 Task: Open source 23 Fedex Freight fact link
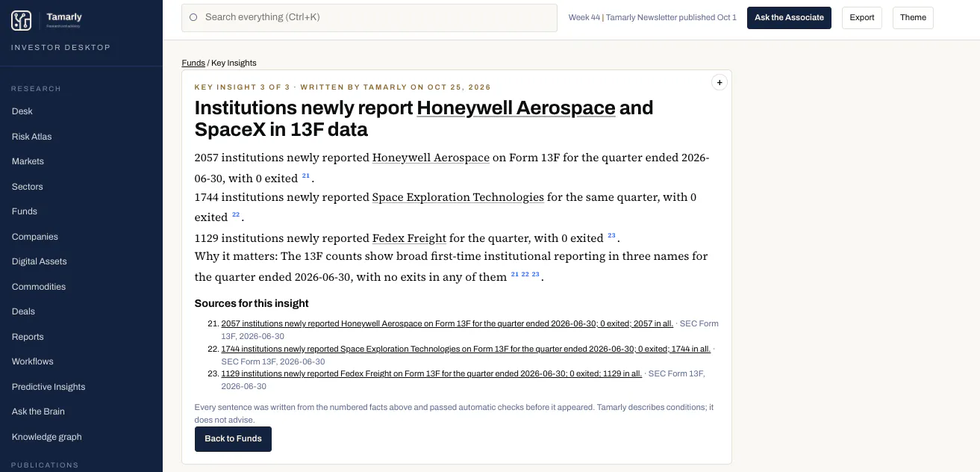coord(431,373)
